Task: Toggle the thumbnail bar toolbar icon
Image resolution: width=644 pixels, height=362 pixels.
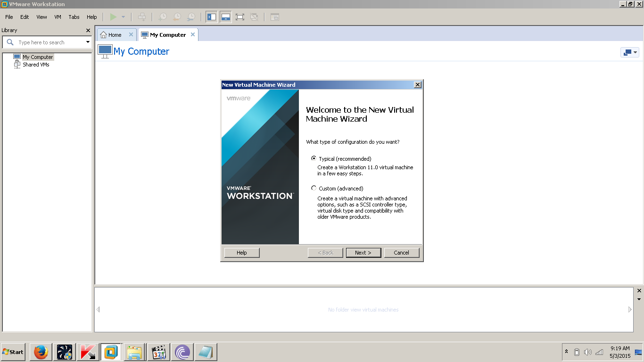Action: (x=226, y=17)
